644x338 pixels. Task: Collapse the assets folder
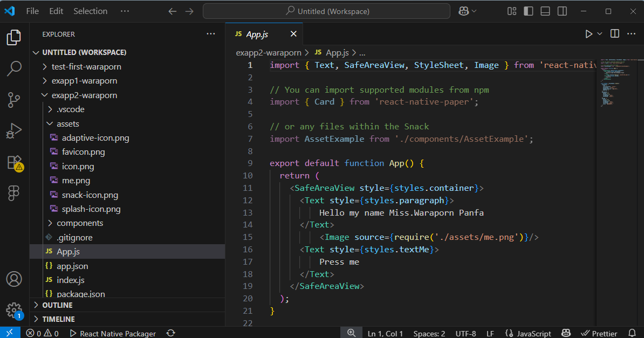click(x=68, y=123)
